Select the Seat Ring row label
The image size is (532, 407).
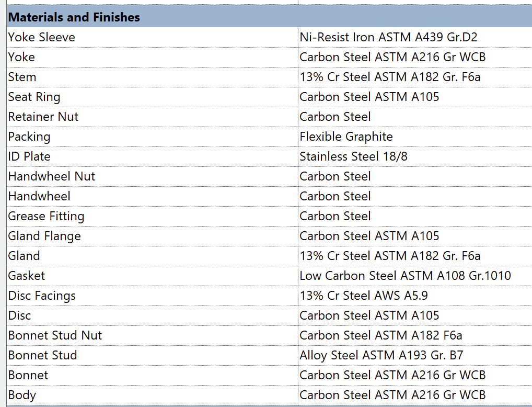34,97
